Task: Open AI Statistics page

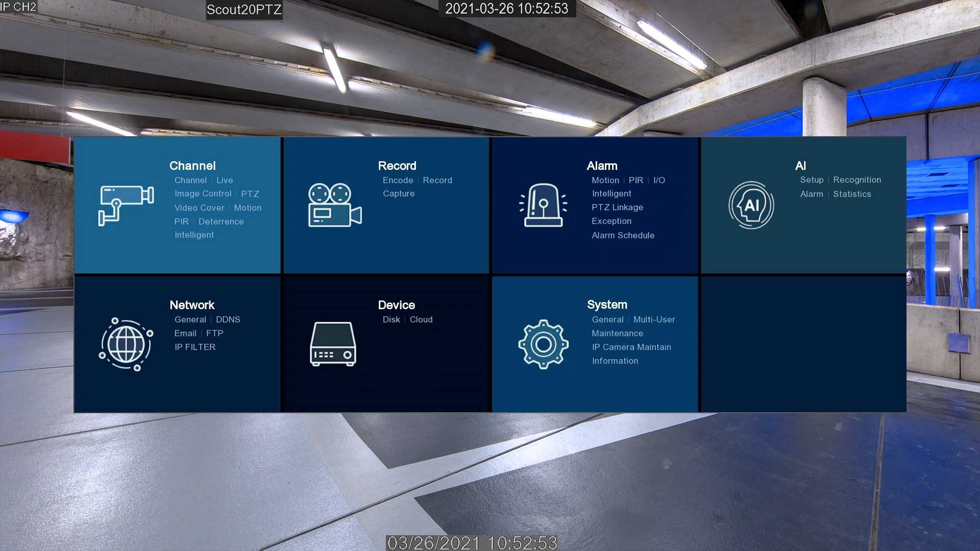Action: [852, 194]
